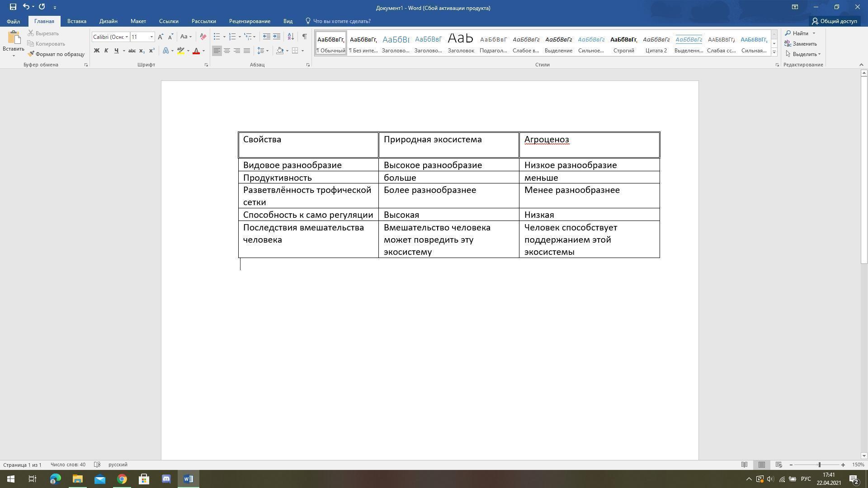Screen dimensions: 868x488
Task: Click the Justify alignment icon
Action: tap(247, 51)
